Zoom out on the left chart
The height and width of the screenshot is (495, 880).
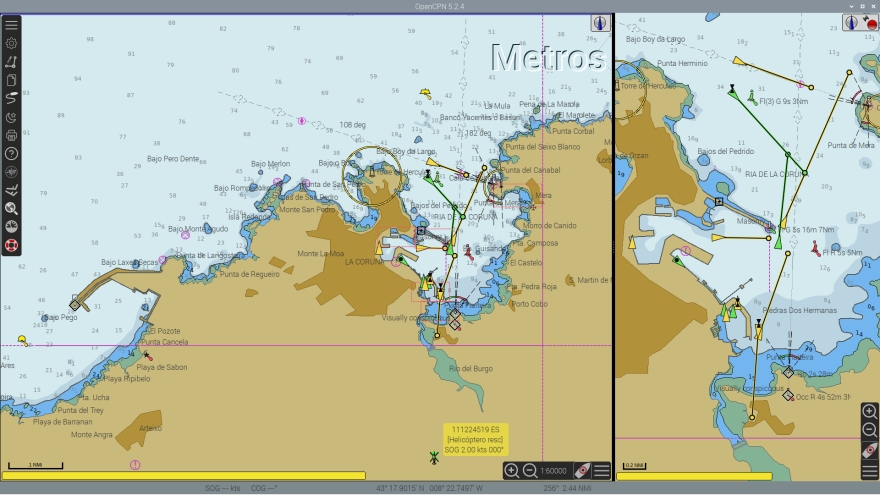(530, 470)
